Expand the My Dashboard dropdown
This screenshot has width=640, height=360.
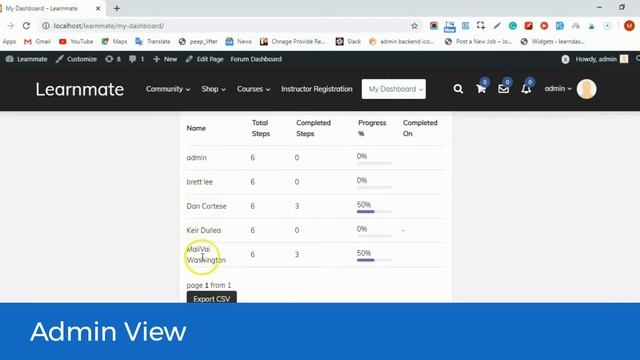393,89
